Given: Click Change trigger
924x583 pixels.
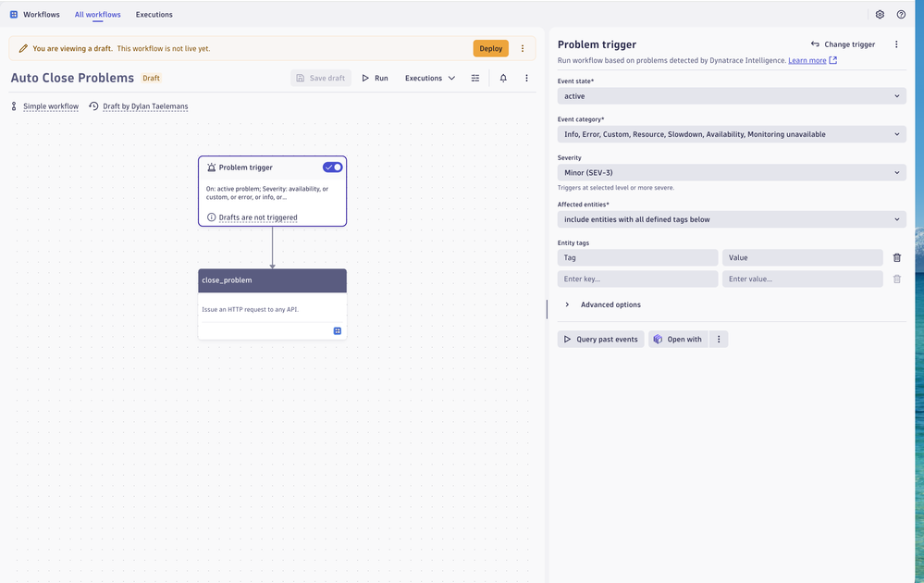Looking at the screenshot, I should [x=843, y=44].
